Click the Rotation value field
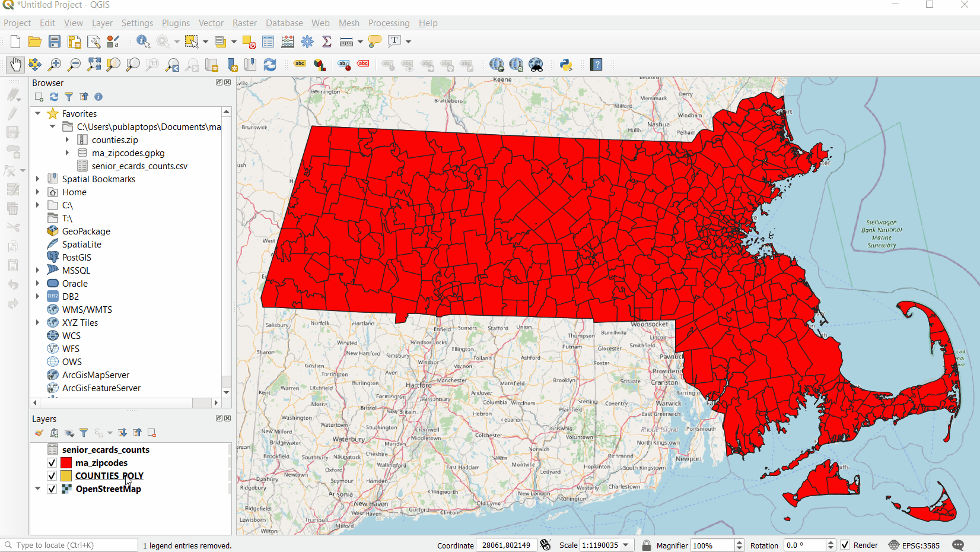The width and height of the screenshot is (980, 552). point(804,545)
